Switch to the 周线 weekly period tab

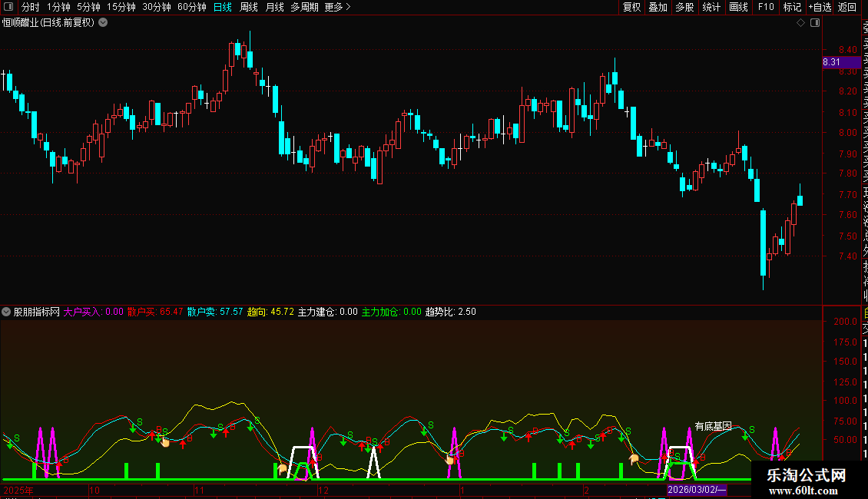tap(249, 7)
